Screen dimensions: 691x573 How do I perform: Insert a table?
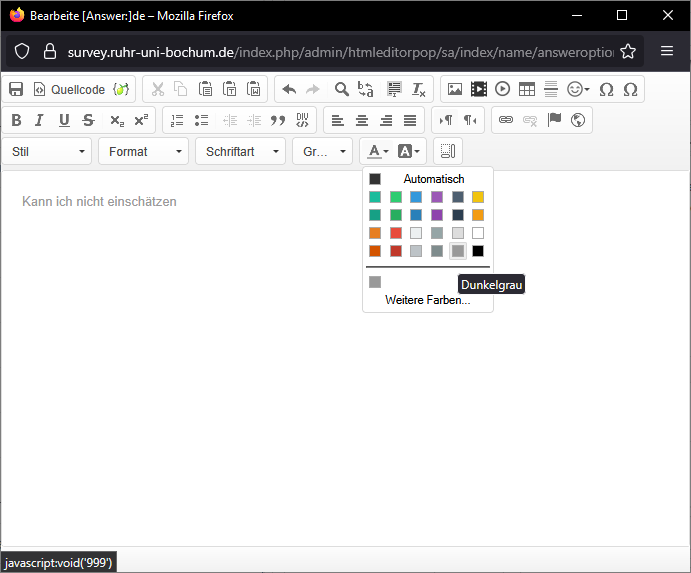click(x=527, y=89)
